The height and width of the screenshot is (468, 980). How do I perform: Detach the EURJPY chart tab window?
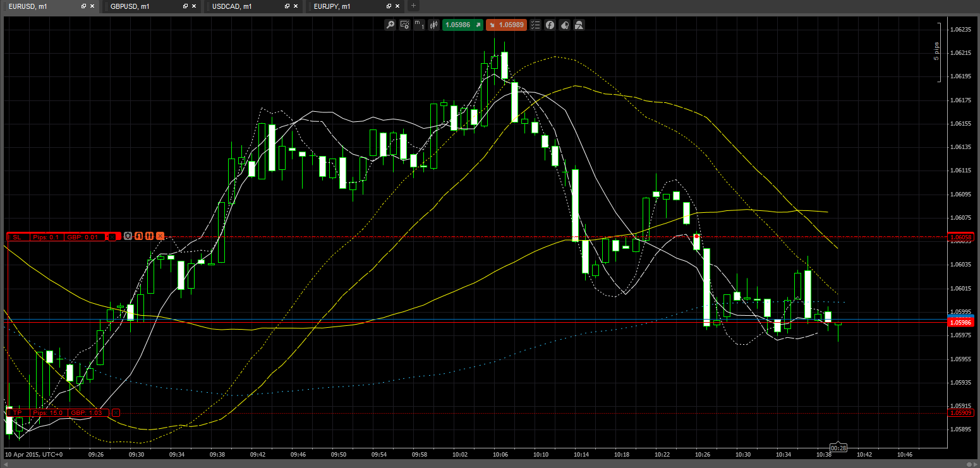tap(390, 6)
